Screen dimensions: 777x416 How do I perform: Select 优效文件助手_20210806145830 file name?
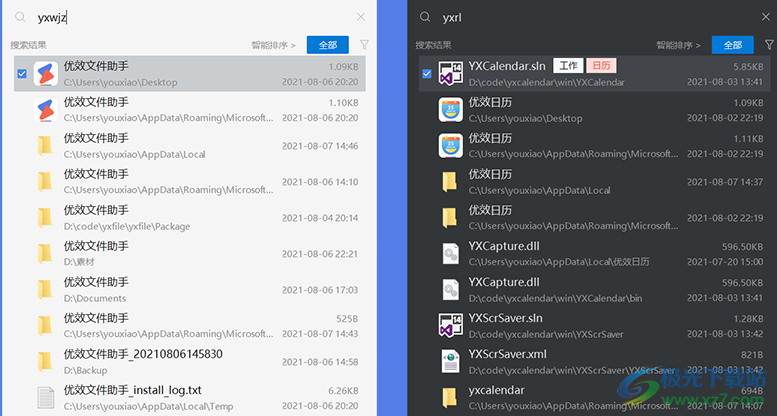[143, 354]
